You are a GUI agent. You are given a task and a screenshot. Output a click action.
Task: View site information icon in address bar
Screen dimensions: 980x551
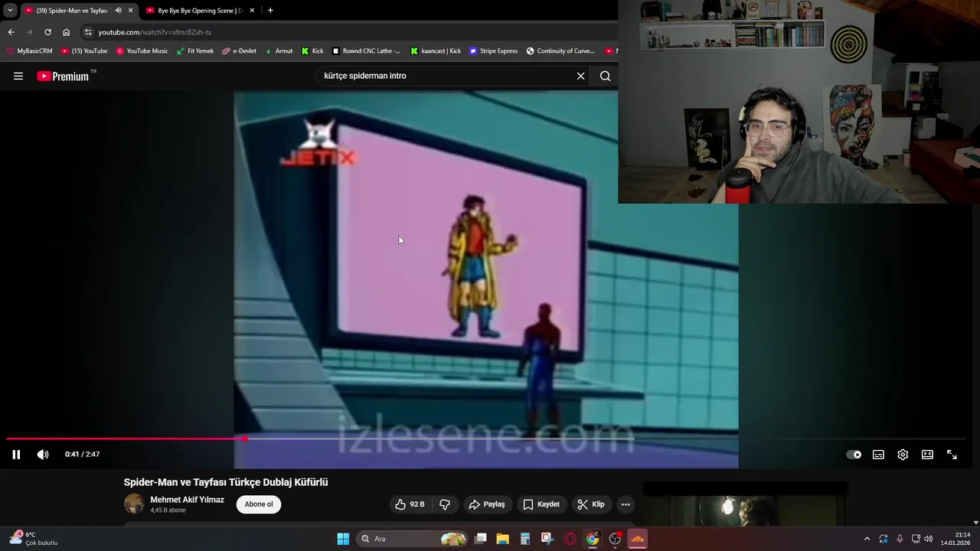88,32
